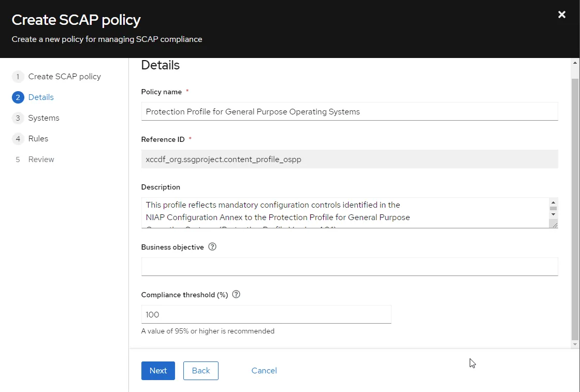Click the step 1 number badge
The height and width of the screenshot is (392, 580).
[x=18, y=77]
